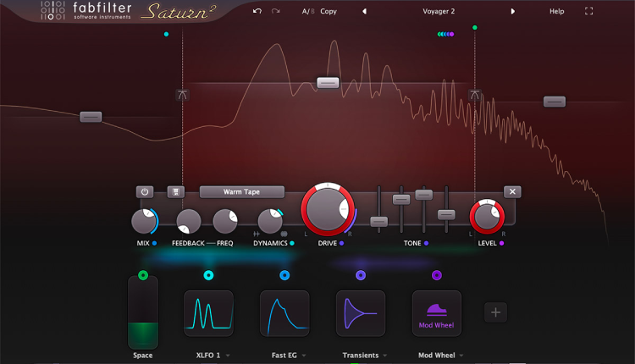Screen dimensions: 635x364
Task: Toggle full screen mode icon
Action: coord(589,12)
